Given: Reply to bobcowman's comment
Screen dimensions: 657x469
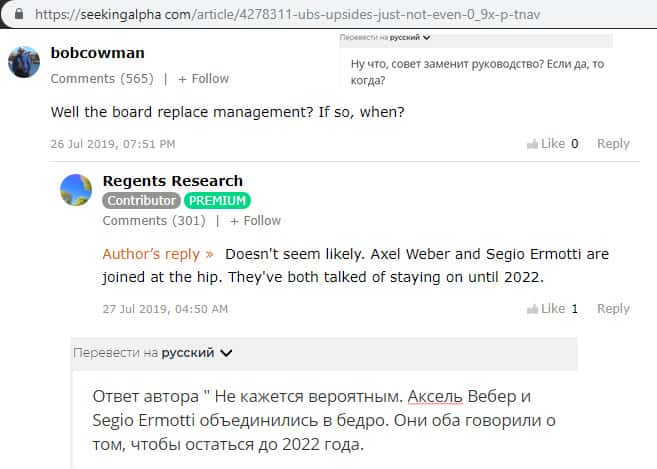Looking at the screenshot, I should pos(613,144).
